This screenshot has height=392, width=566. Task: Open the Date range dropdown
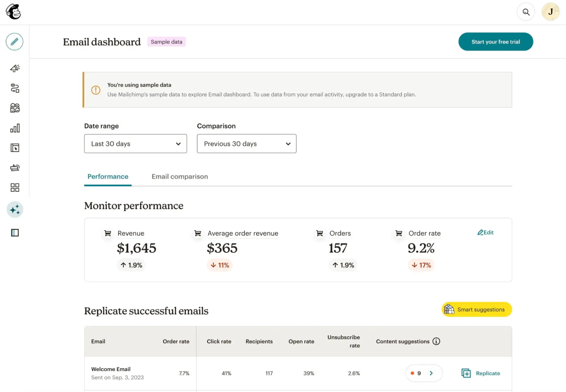tap(135, 144)
